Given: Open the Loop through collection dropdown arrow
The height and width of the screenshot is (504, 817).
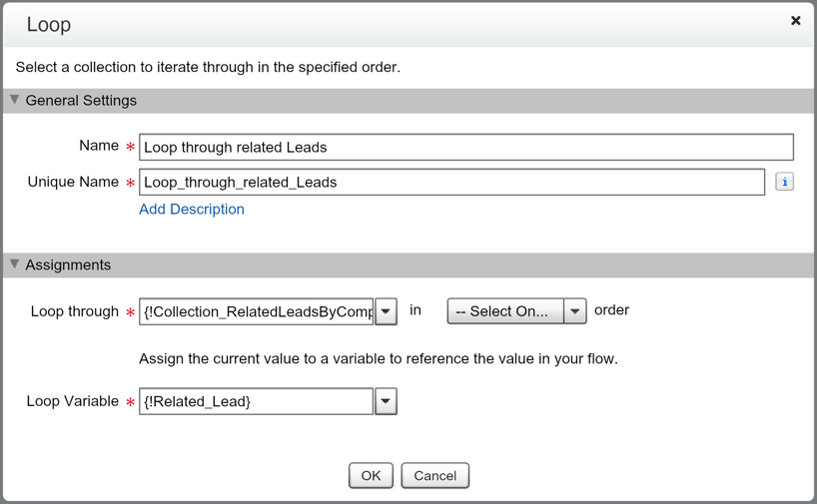Looking at the screenshot, I should tap(386, 311).
